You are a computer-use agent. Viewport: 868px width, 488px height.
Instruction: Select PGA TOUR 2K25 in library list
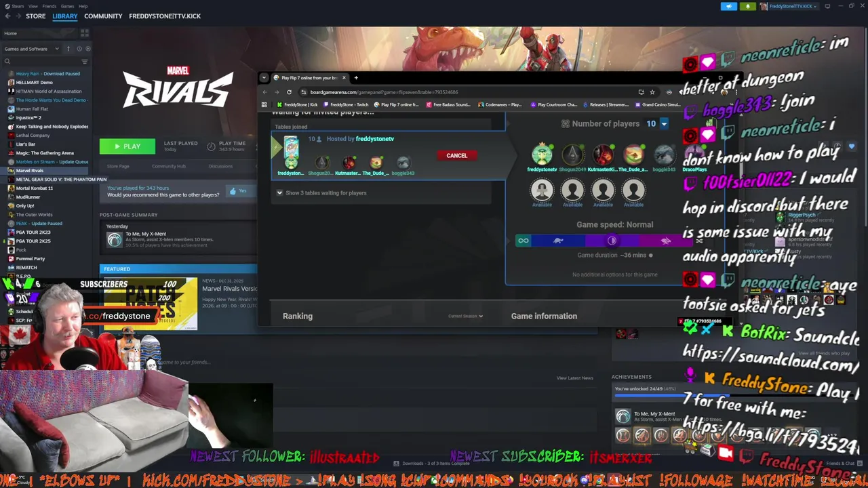coord(33,241)
